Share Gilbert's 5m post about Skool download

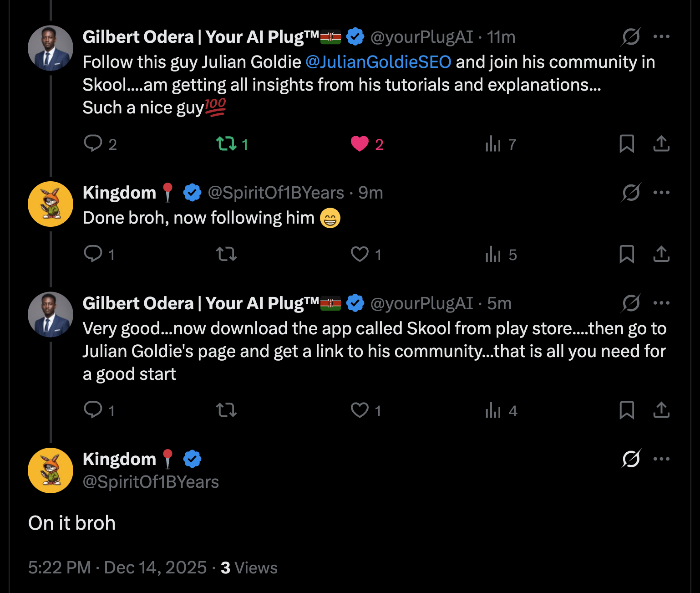661,410
